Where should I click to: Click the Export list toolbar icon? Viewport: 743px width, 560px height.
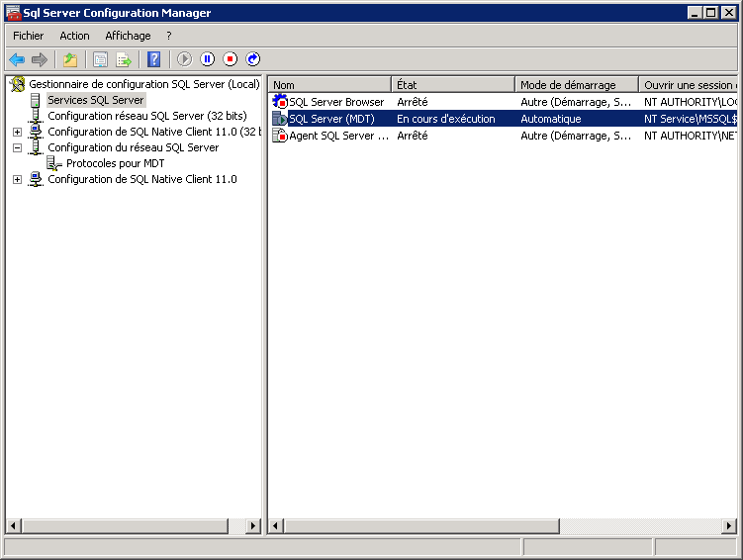tap(124, 59)
